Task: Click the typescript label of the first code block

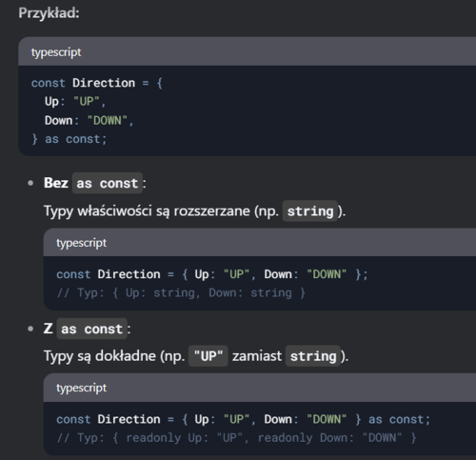Action: (x=56, y=52)
